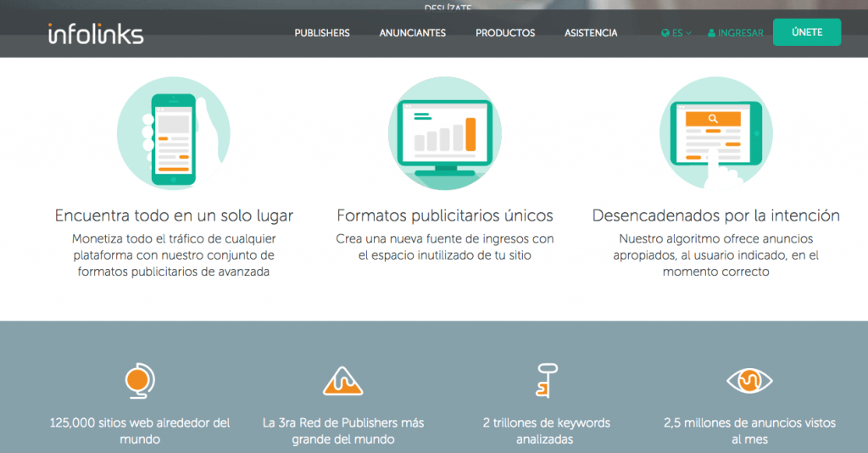Click text 2 trillones de keywords analizadas
The width and height of the screenshot is (868, 453).
(x=547, y=431)
